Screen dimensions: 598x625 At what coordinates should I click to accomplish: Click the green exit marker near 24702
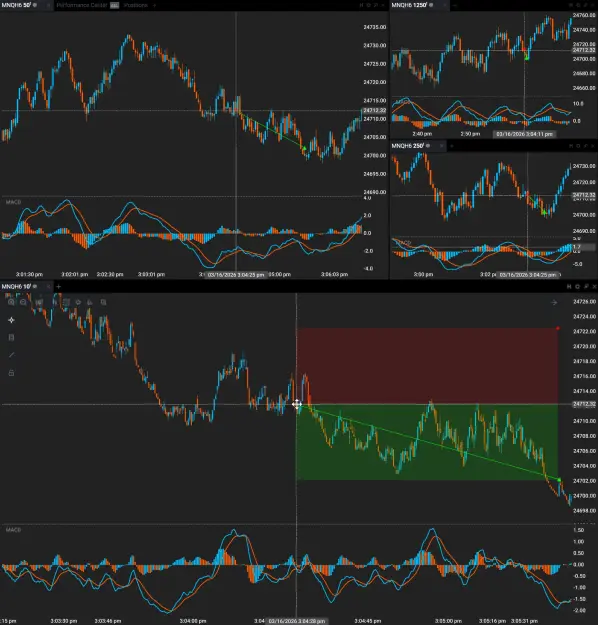(559, 480)
